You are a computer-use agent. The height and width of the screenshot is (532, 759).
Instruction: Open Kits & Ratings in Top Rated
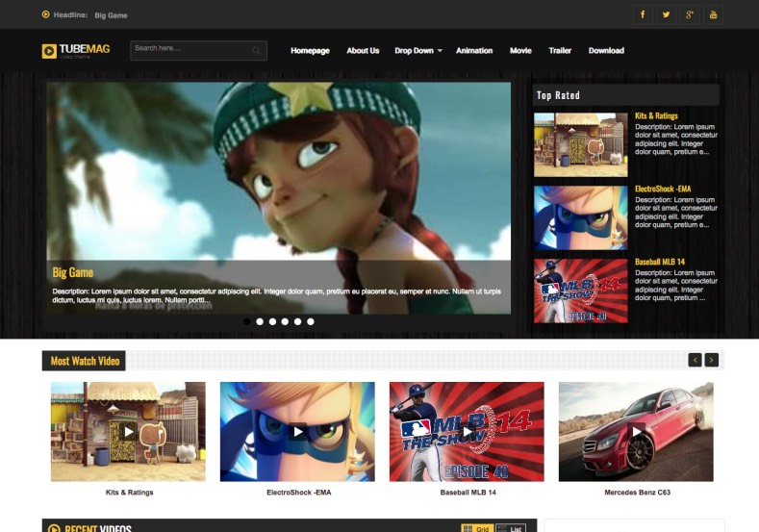[x=656, y=115]
